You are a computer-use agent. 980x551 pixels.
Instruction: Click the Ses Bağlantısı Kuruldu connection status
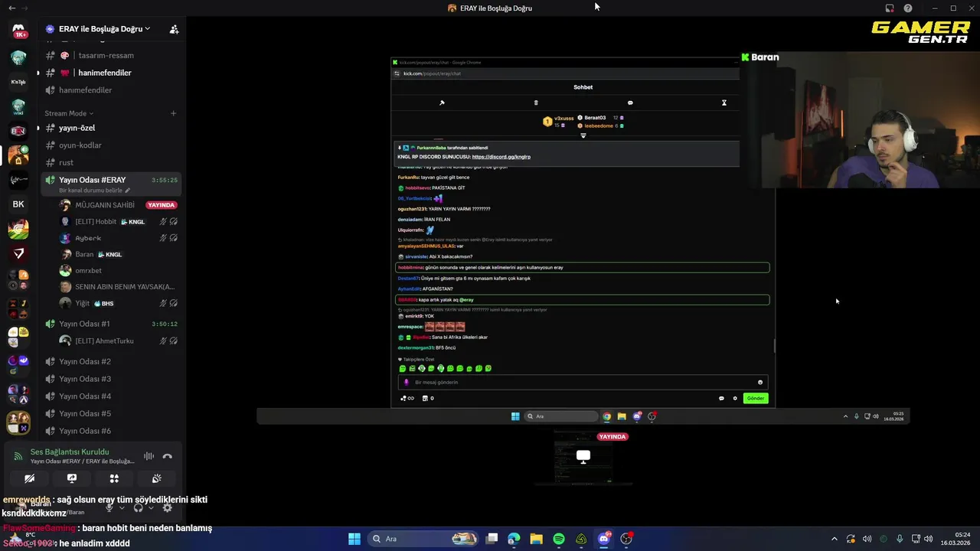click(70, 452)
